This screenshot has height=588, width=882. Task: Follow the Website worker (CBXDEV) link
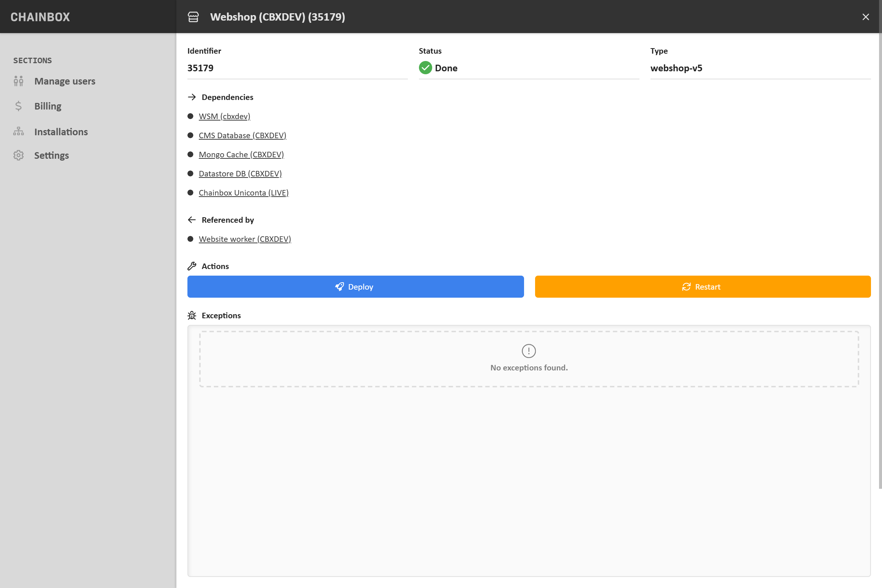(244, 239)
